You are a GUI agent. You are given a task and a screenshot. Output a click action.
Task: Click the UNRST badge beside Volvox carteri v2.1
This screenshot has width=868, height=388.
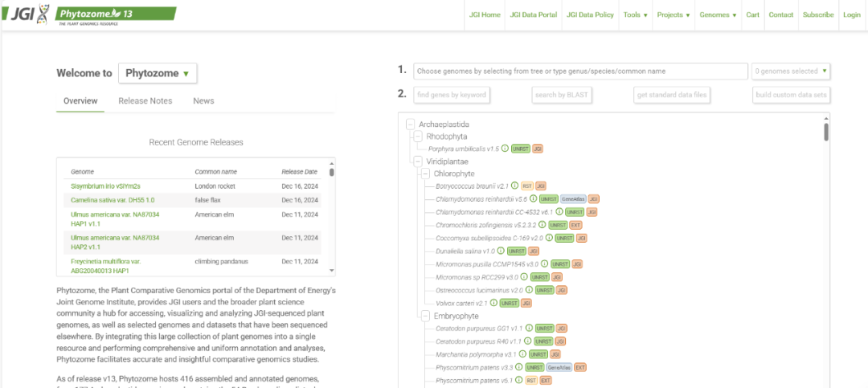[x=509, y=303]
